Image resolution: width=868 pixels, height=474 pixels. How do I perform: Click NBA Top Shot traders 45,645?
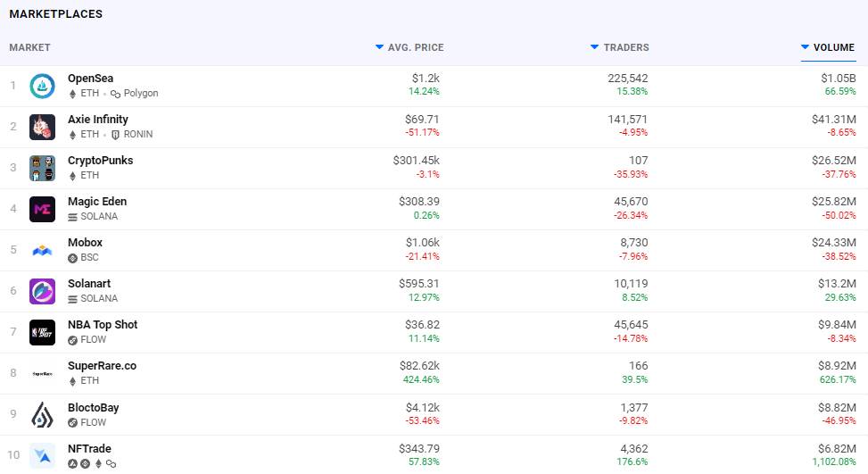click(x=631, y=325)
